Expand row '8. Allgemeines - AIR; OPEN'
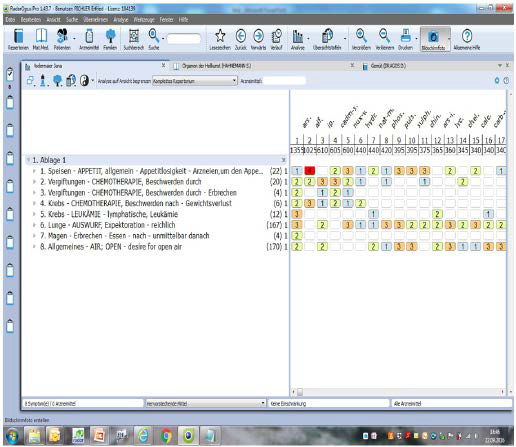Viewport: 516px width, 447px height. click(34, 247)
